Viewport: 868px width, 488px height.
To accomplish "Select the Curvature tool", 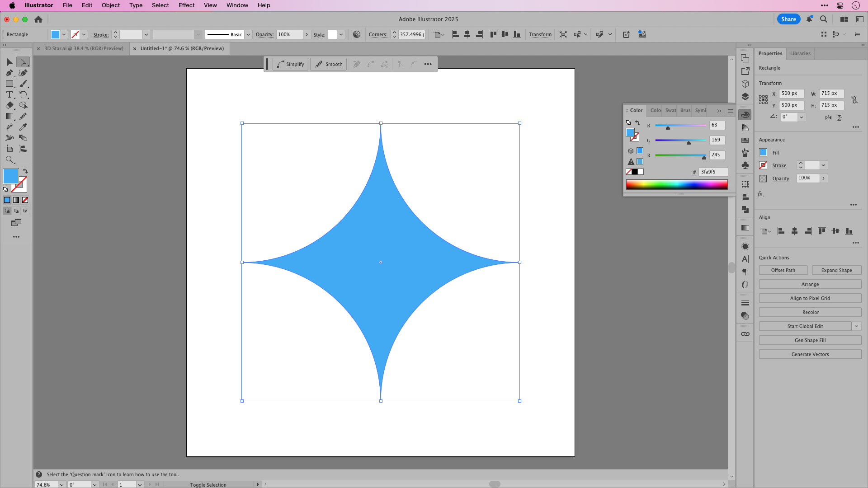I will tap(23, 73).
